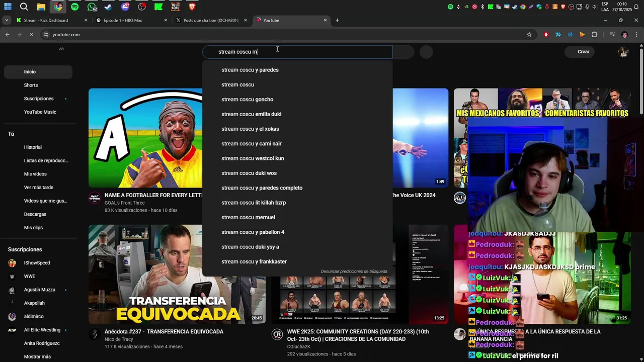This screenshot has width=644, height=362.
Task: Stop loading the page with the X button
Action: pos(31,35)
